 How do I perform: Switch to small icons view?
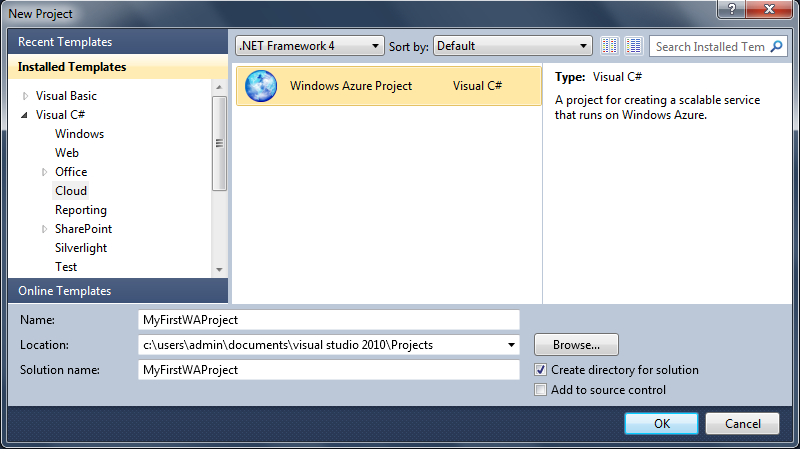click(x=611, y=46)
